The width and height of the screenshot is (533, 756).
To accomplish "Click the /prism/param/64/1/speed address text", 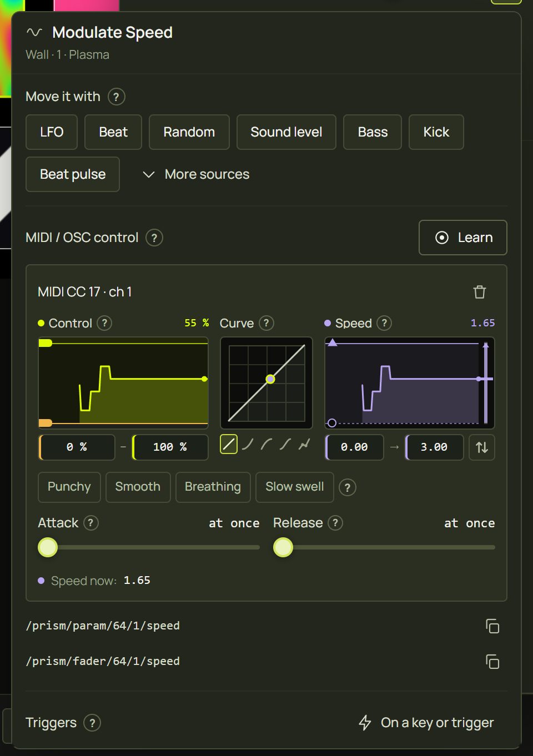I will (103, 626).
